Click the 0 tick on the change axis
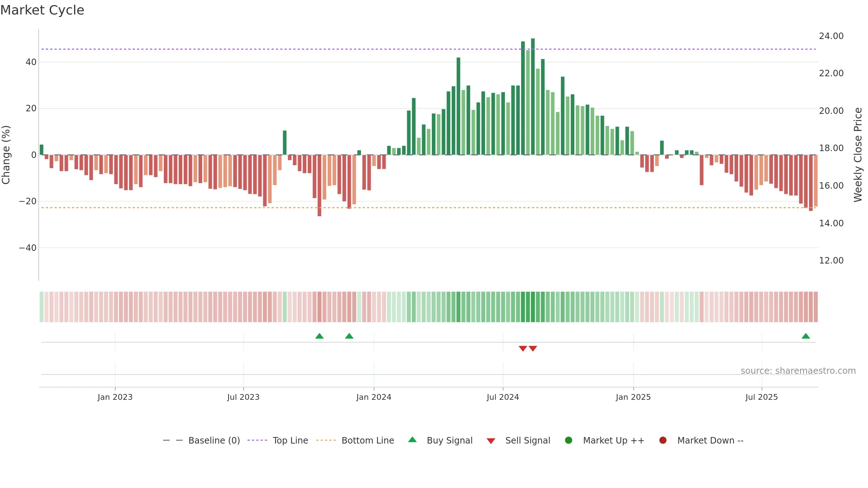The width and height of the screenshot is (868, 488). pyautogui.click(x=34, y=155)
